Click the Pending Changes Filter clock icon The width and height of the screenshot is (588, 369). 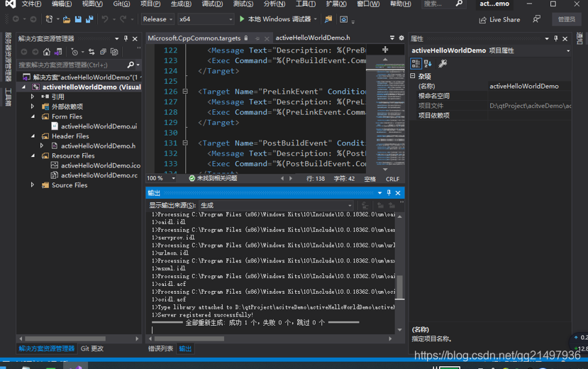coord(74,52)
